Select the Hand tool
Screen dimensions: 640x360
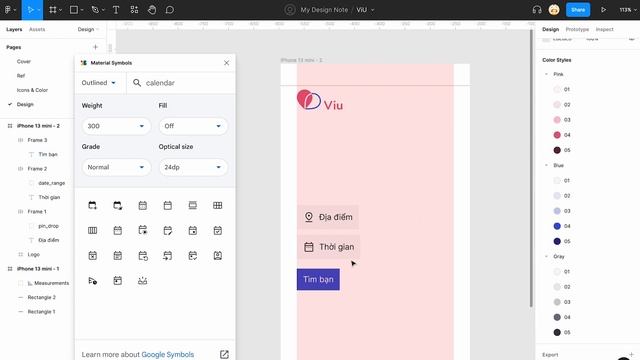pyautogui.click(x=152, y=10)
